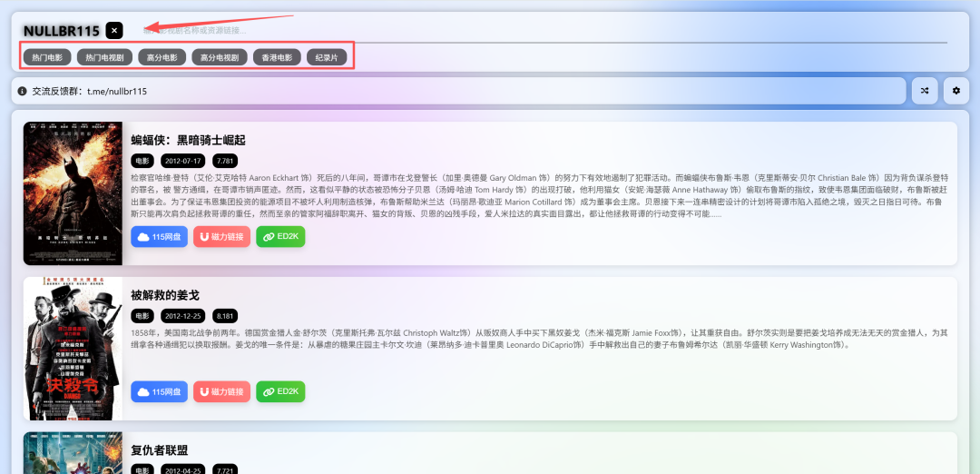The height and width of the screenshot is (474, 980).
Task: Click the 2012-12-25 release date badge
Action: click(183, 316)
